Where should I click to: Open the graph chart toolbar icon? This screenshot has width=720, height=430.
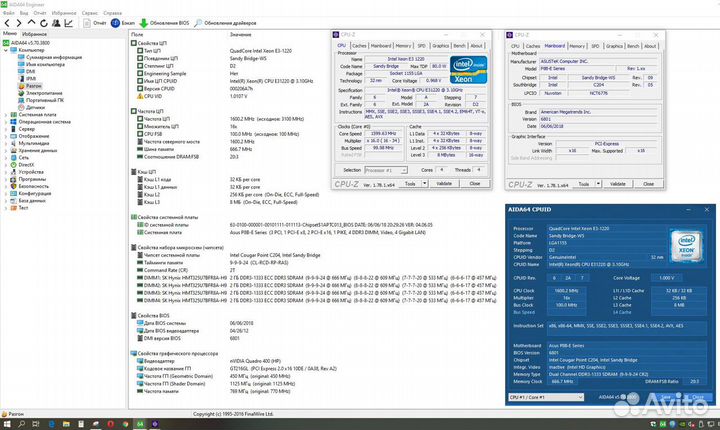click(68, 23)
